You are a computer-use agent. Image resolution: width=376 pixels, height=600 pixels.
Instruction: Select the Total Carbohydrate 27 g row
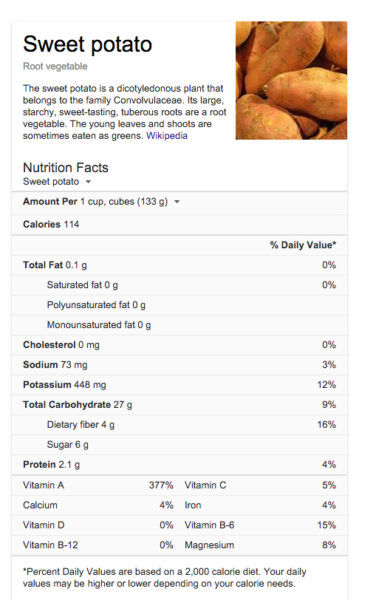click(179, 404)
